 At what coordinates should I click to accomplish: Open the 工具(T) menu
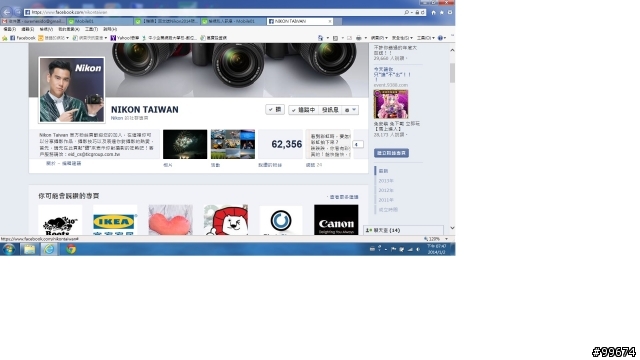point(91,29)
